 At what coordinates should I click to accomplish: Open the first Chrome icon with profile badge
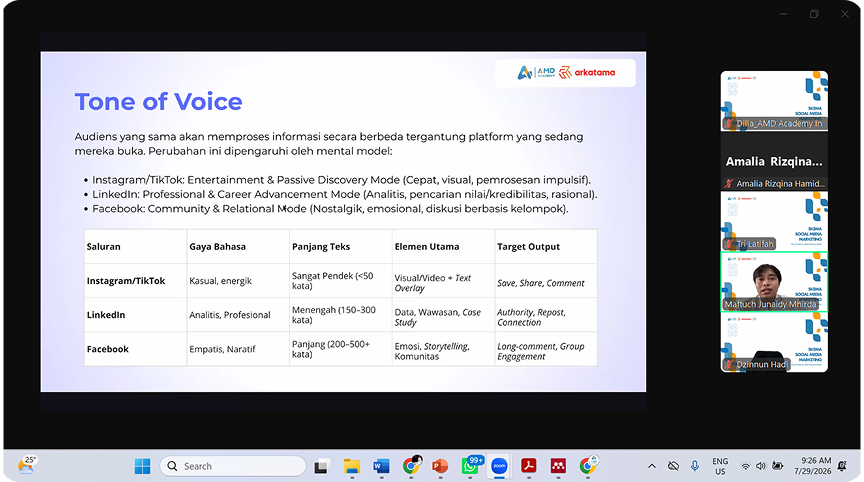(411, 465)
